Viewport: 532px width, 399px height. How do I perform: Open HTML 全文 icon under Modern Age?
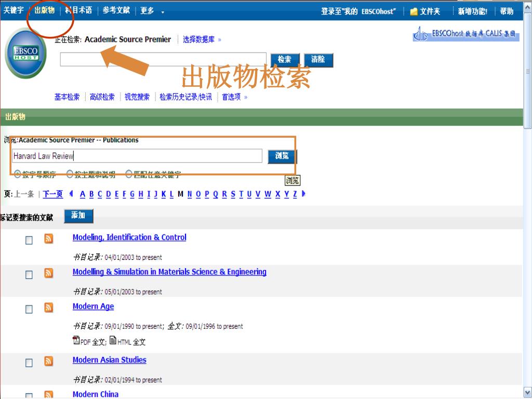tap(113, 340)
